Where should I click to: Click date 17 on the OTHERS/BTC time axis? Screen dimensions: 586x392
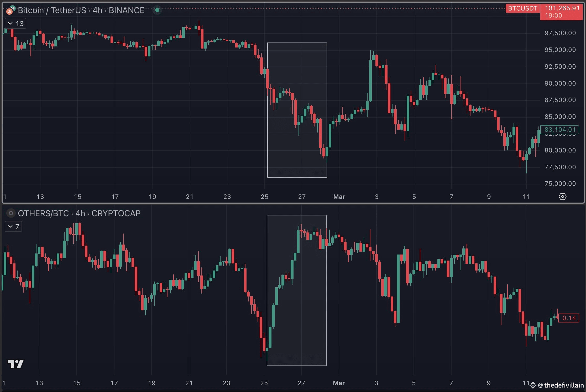[114, 383]
